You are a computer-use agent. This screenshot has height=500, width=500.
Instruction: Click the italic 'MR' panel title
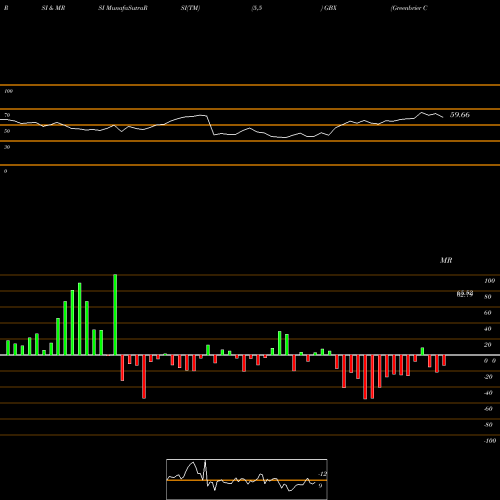click(x=446, y=260)
